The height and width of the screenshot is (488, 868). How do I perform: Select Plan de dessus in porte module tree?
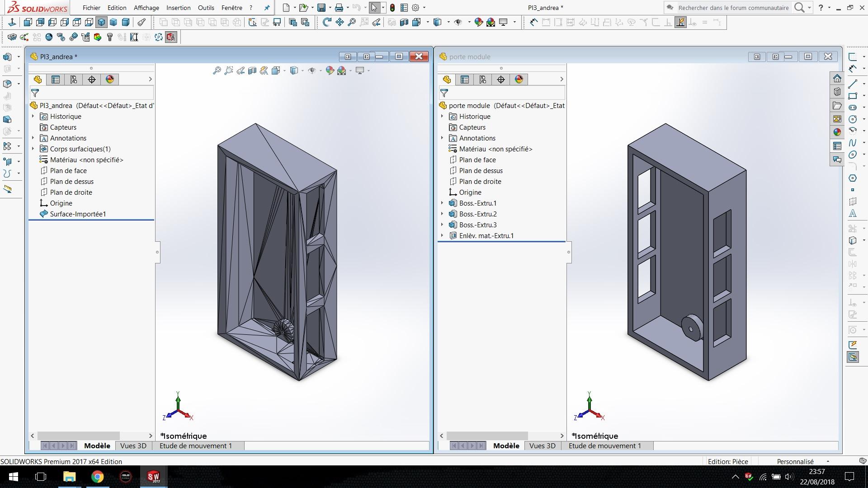tap(481, 170)
